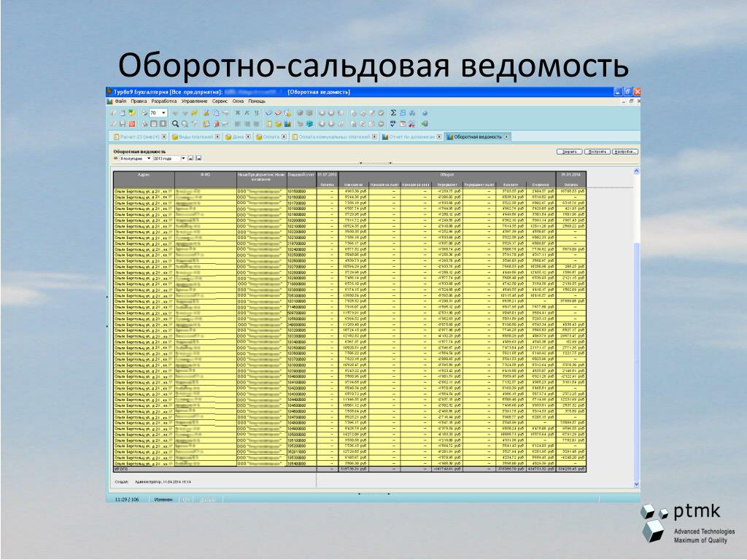This screenshot has width=747, height=560.
Task: Click the blue table icon after Sigma
Action: coord(403,113)
